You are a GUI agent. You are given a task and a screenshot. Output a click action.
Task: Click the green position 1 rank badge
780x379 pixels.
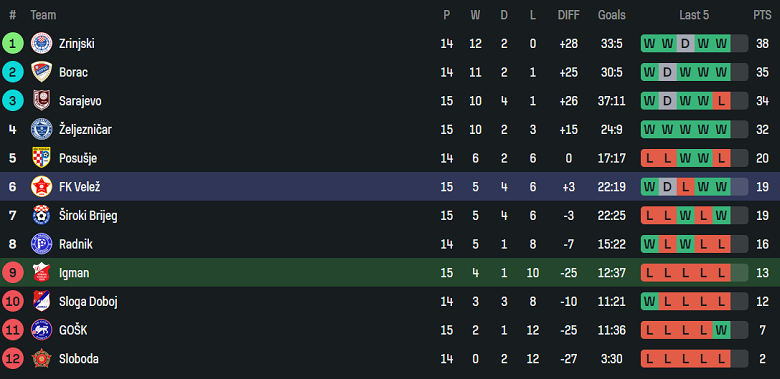[x=12, y=44]
